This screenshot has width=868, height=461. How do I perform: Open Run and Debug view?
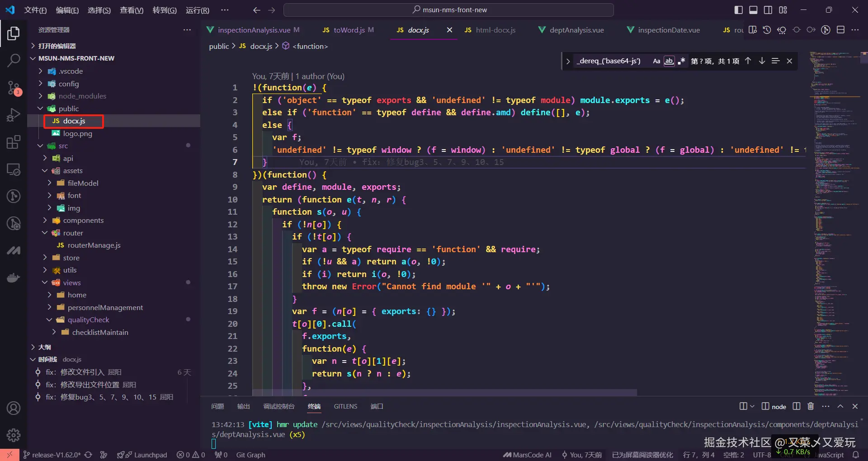point(14,115)
